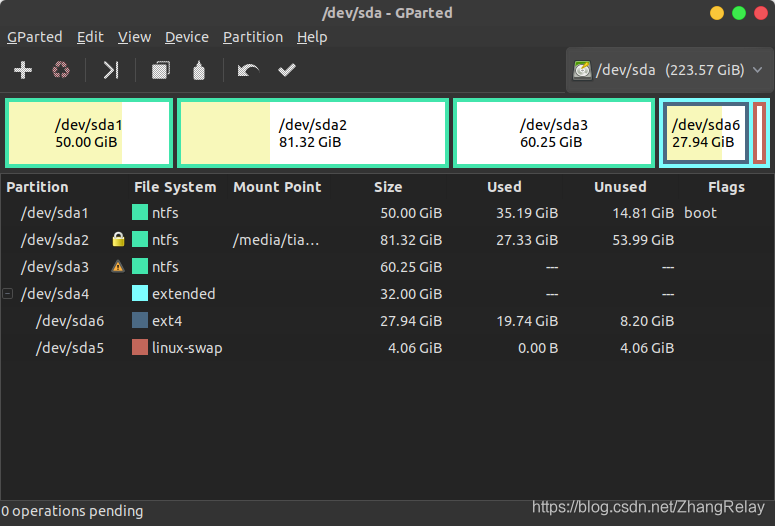Open the View menu
The width and height of the screenshot is (775, 526).
[134, 37]
